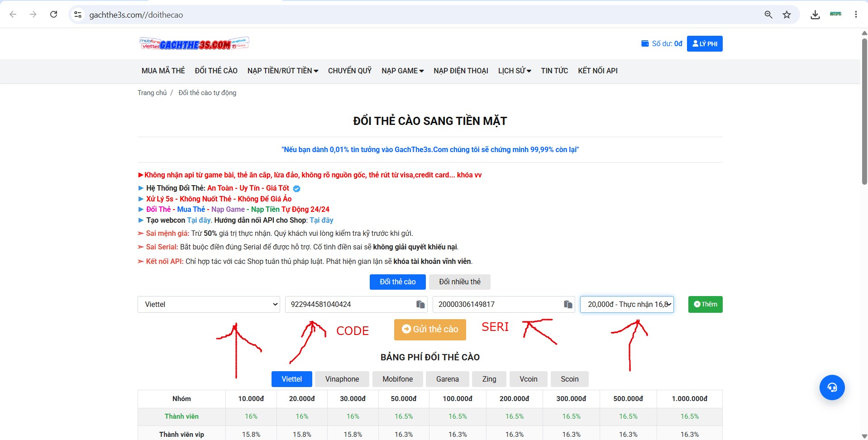Open the browser three-dot menu

pos(856,14)
